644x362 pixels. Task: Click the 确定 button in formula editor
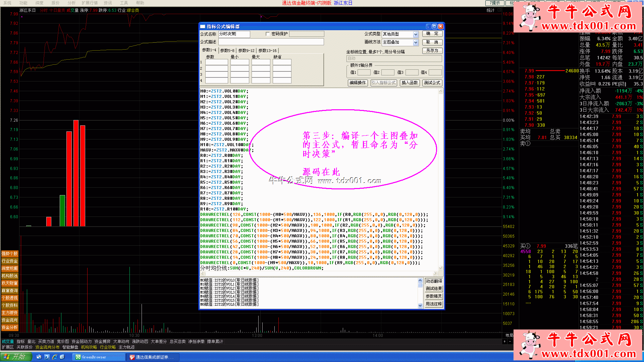coord(432,34)
